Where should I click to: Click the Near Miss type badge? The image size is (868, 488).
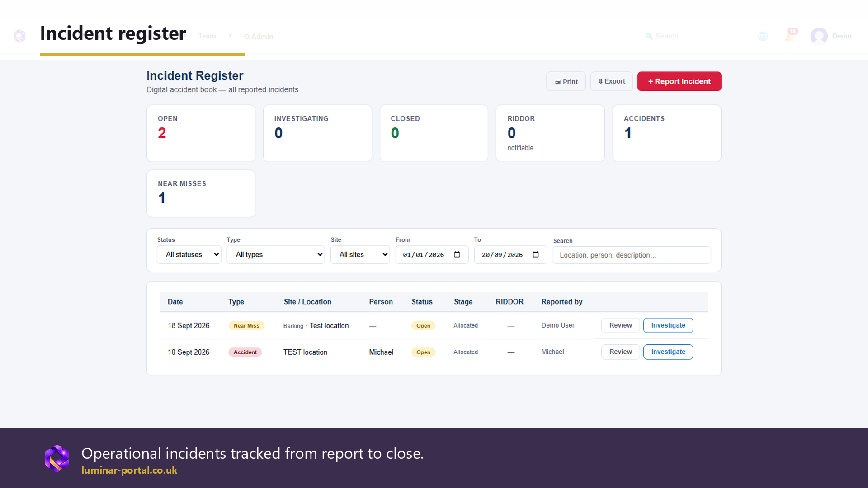246,326
